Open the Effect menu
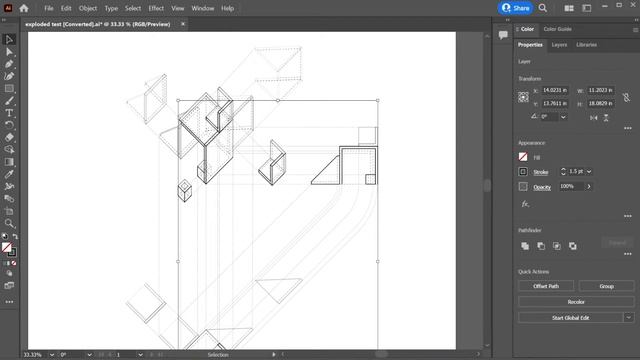 point(156,8)
